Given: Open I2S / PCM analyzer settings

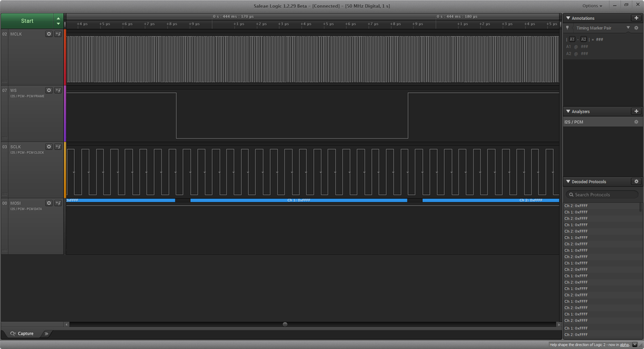Looking at the screenshot, I should 636,122.
